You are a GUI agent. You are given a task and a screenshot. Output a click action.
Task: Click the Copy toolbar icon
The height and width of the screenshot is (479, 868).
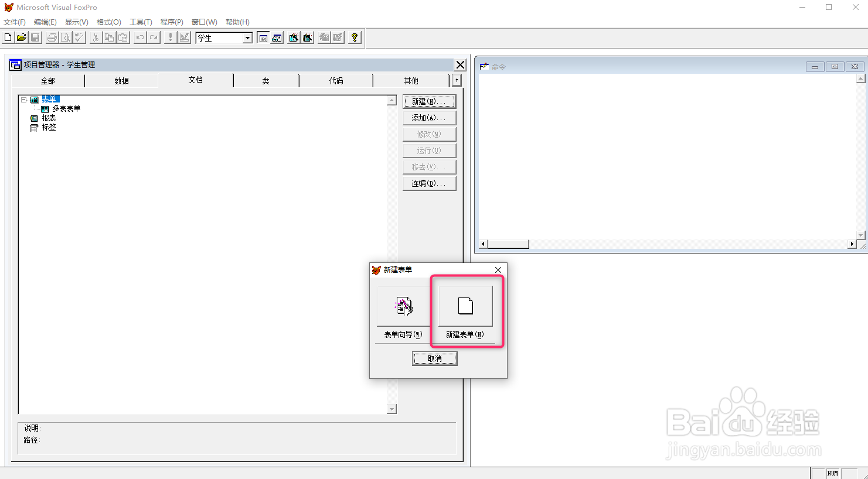click(109, 37)
